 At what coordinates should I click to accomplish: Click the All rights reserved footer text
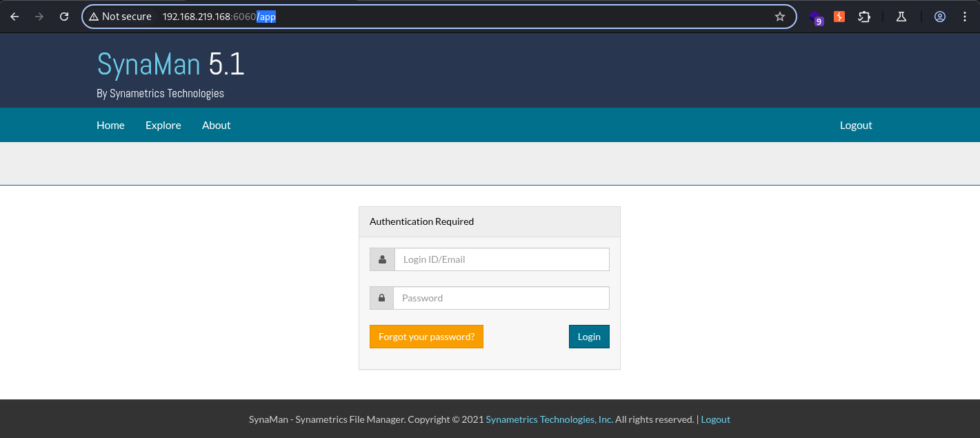[x=654, y=419]
